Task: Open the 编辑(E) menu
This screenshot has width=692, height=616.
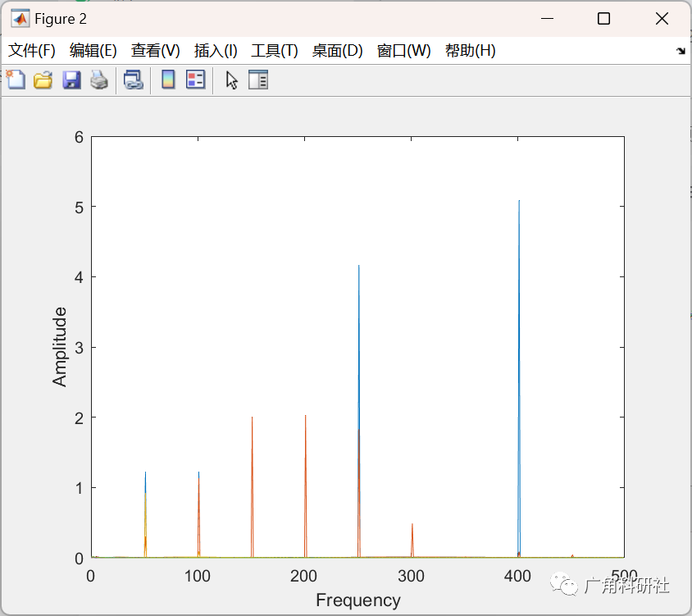Action: click(93, 50)
